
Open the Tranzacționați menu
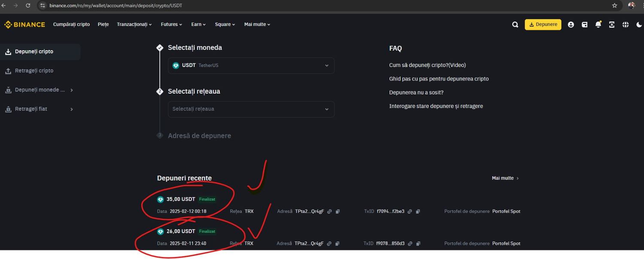point(134,24)
